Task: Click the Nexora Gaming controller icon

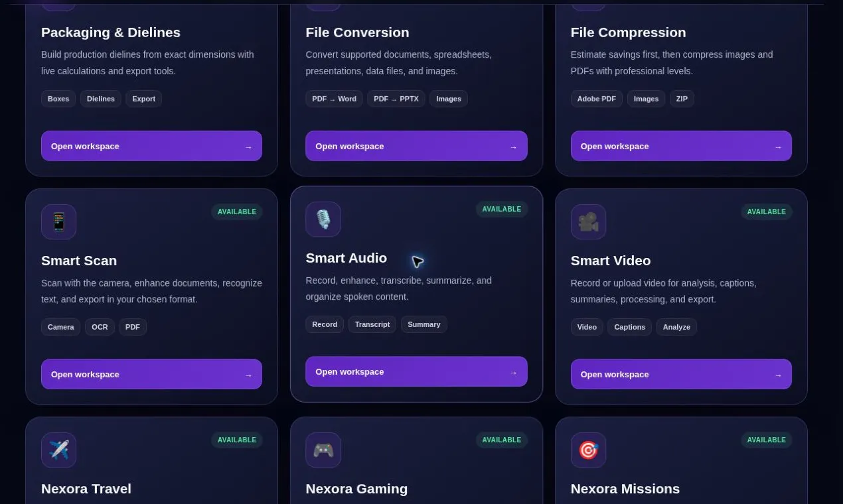Action: [x=323, y=450]
